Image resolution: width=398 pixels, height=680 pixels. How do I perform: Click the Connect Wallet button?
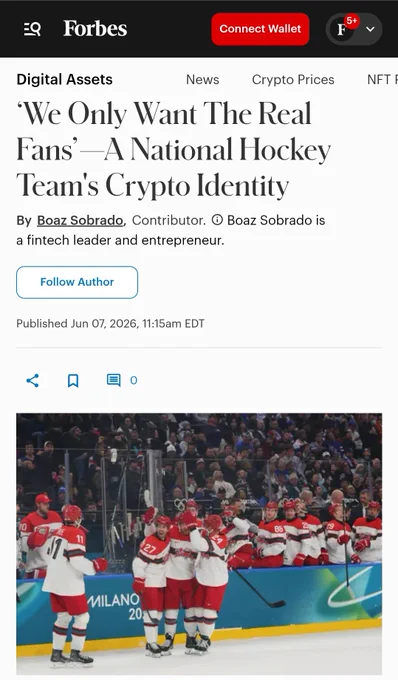(260, 29)
